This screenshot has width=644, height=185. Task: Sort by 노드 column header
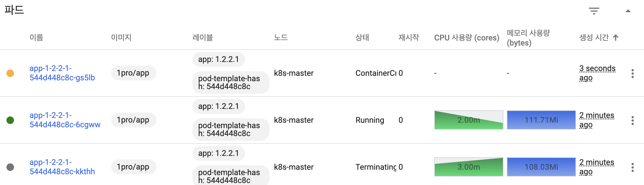coord(281,37)
